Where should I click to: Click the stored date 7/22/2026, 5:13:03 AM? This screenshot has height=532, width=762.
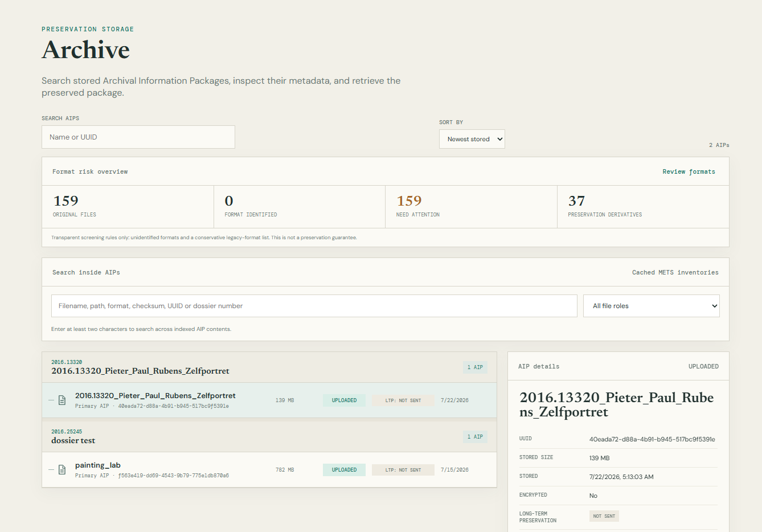pyautogui.click(x=621, y=477)
